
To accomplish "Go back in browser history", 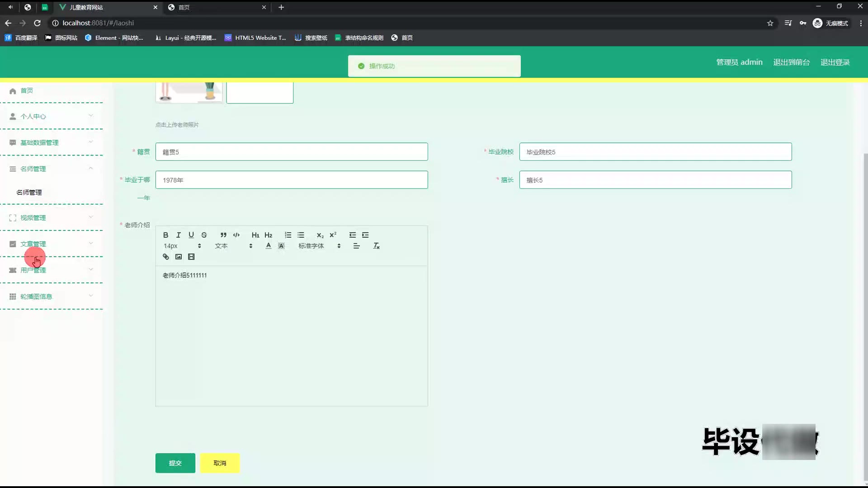I will [8, 23].
